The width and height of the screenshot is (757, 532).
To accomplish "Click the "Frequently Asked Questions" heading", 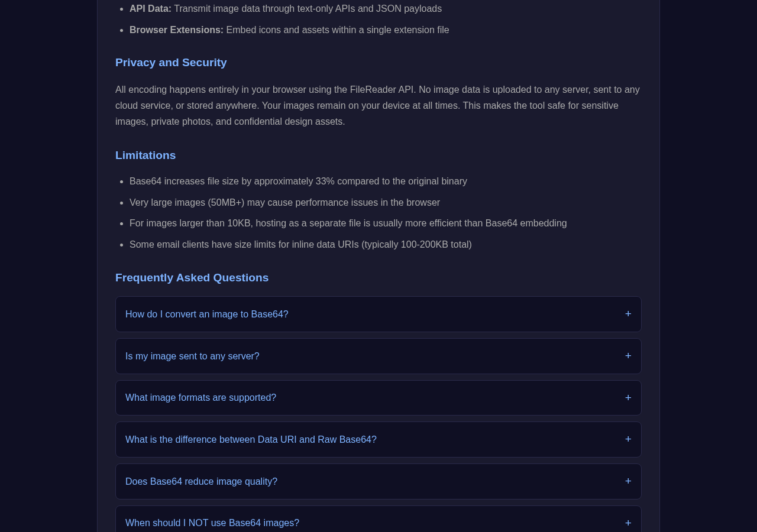I will 192,278.
